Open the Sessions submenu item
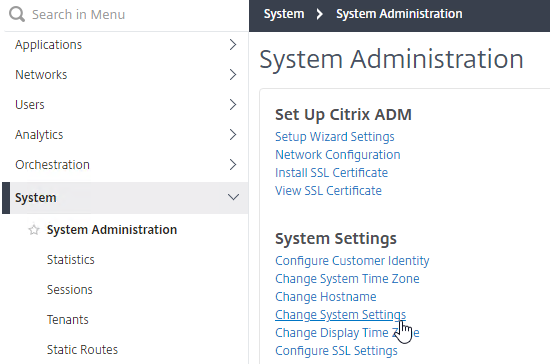550x364 pixels. click(69, 290)
